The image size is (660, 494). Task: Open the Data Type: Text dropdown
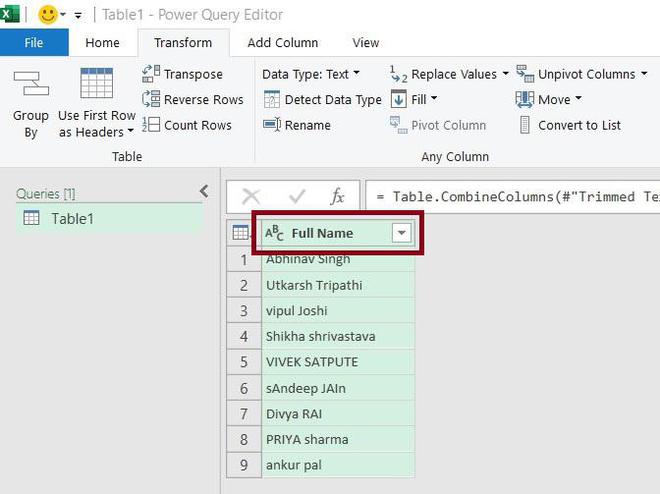[311, 74]
